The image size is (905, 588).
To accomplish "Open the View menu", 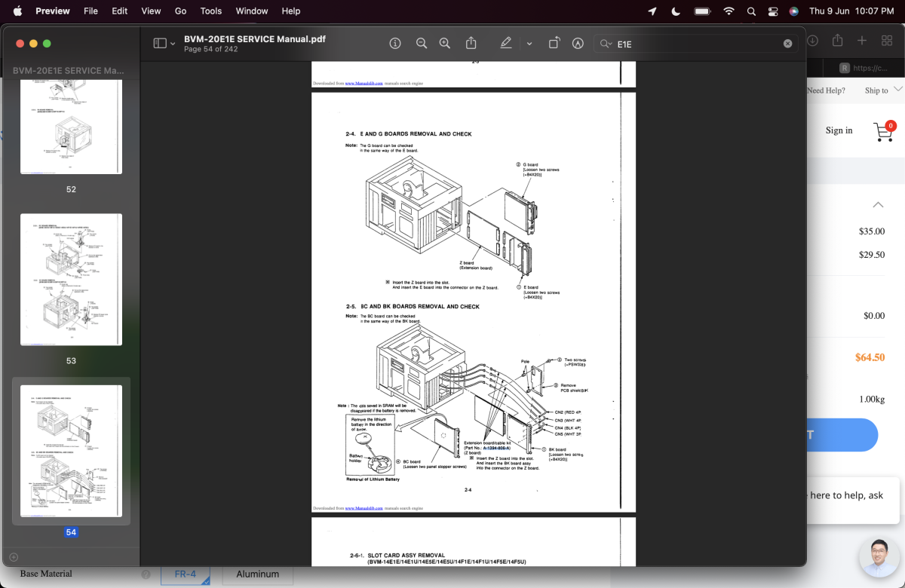I will [x=151, y=11].
